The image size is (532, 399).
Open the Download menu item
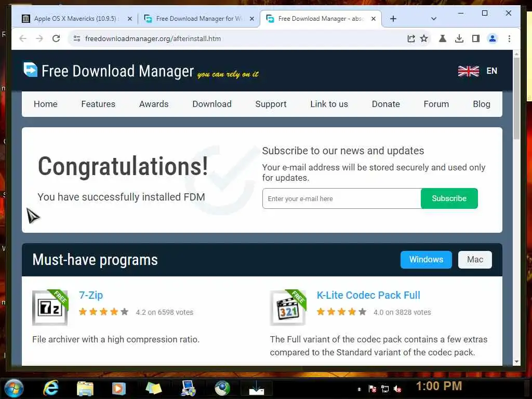(212, 104)
